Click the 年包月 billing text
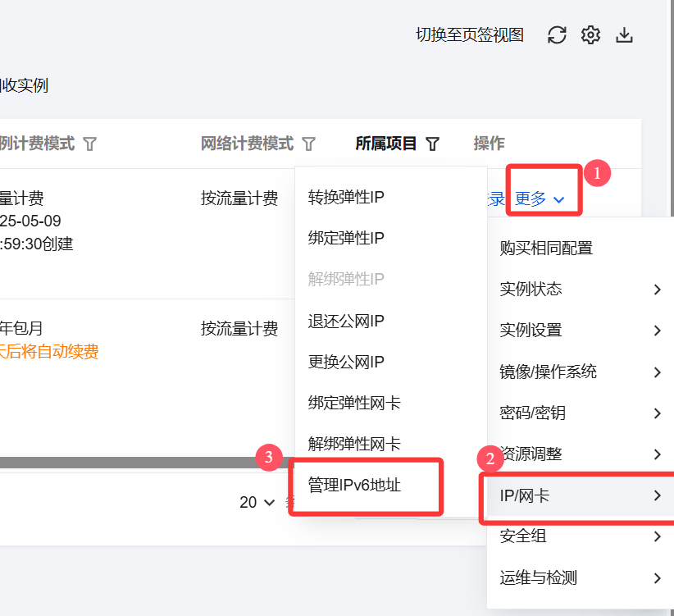Image resolution: width=674 pixels, height=616 pixels. click(x=21, y=328)
